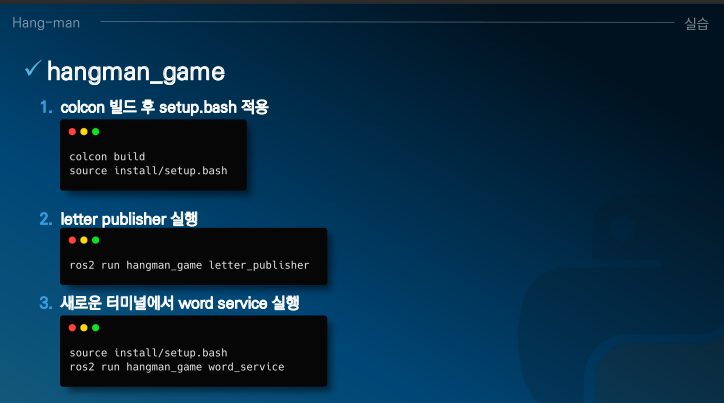Click 'ros2 run hangman_game letter_publisher' command
The width and height of the screenshot is (724, 403).
tap(189, 265)
